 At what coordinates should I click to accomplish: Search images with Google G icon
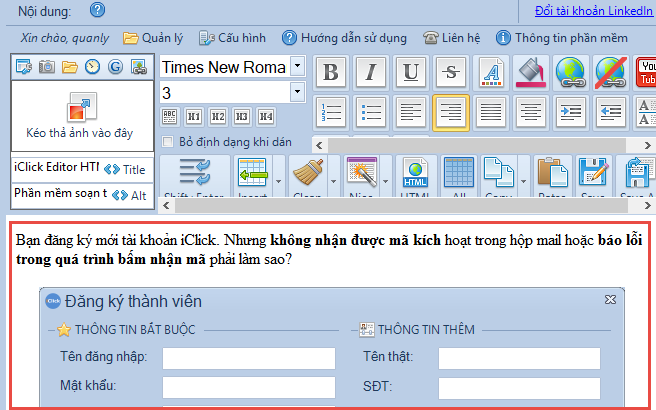coord(115,67)
